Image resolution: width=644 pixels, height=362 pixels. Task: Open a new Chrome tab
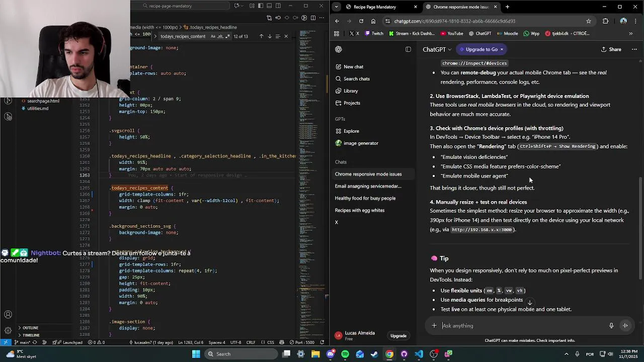pos(507,7)
